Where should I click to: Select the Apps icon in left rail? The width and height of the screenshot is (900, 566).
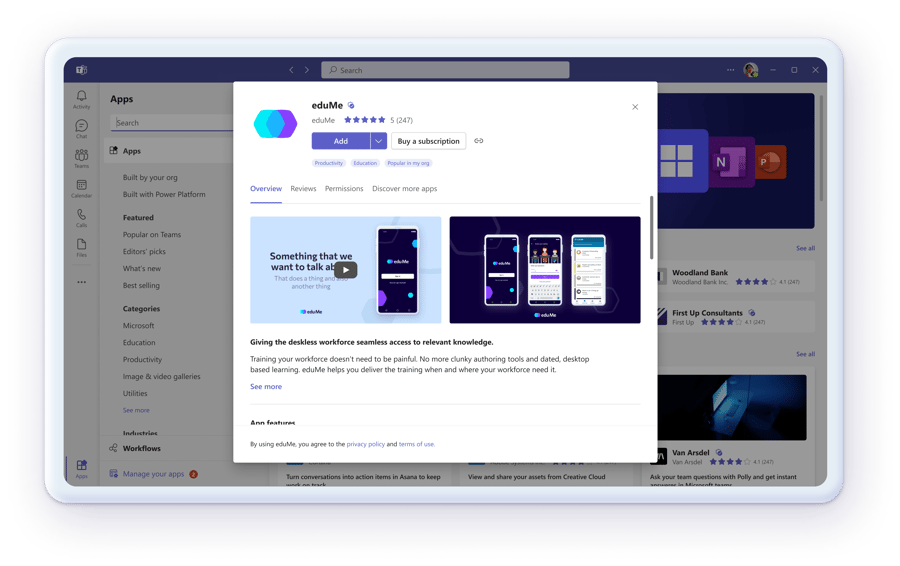pyautogui.click(x=82, y=468)
